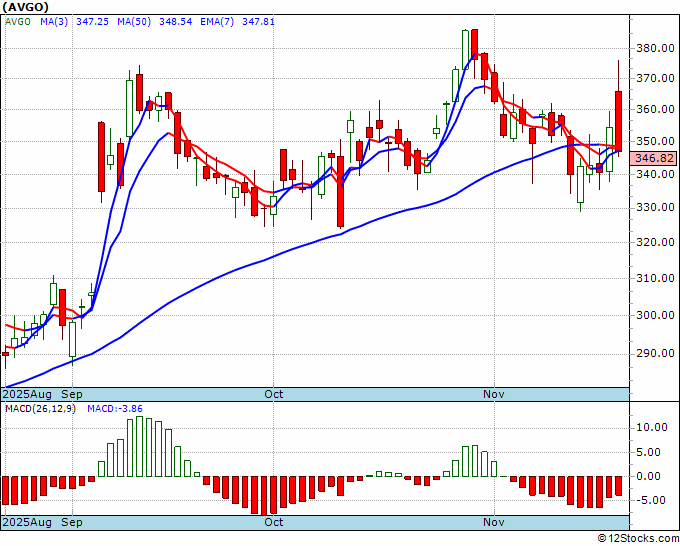This screenshot has width=680, height=546.
Task: Click the 310.00 price axis label
Action: pyautogui.click(x=655, y=278)
